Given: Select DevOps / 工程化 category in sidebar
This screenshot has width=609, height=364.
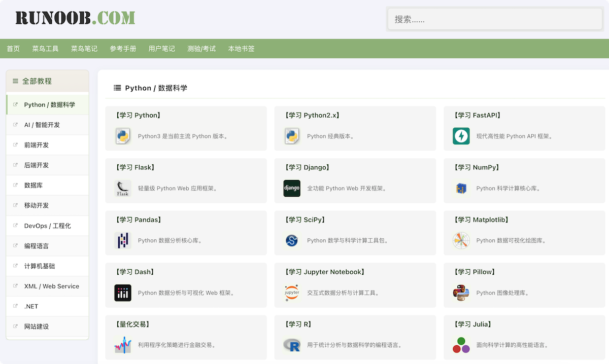Looking at the screenshot, I should click(x=47, y=226).
